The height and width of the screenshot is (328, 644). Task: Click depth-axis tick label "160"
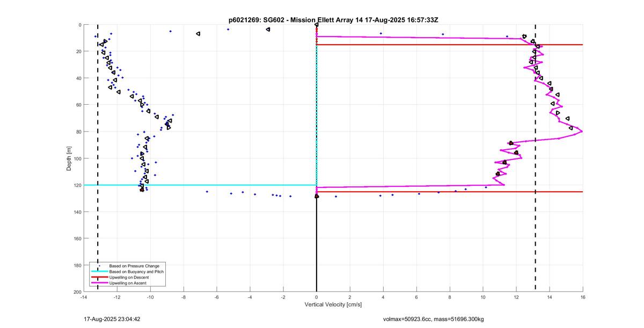click(77, 238)
